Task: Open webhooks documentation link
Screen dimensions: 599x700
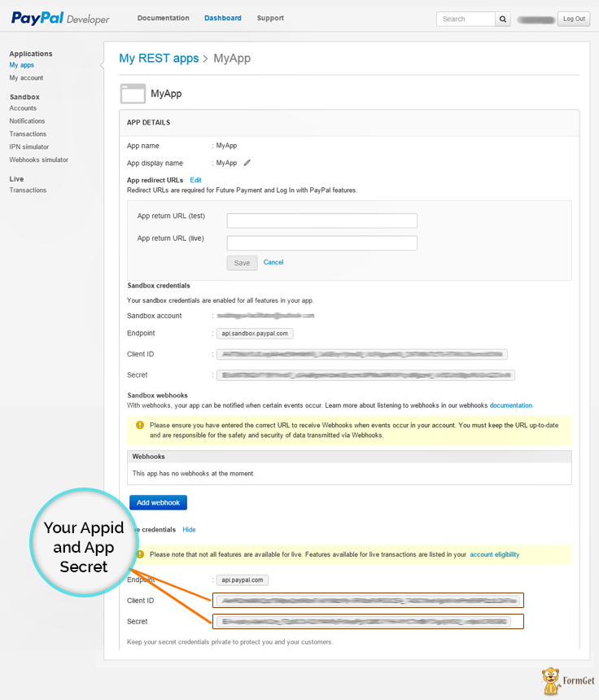Action: click(511, 405)
